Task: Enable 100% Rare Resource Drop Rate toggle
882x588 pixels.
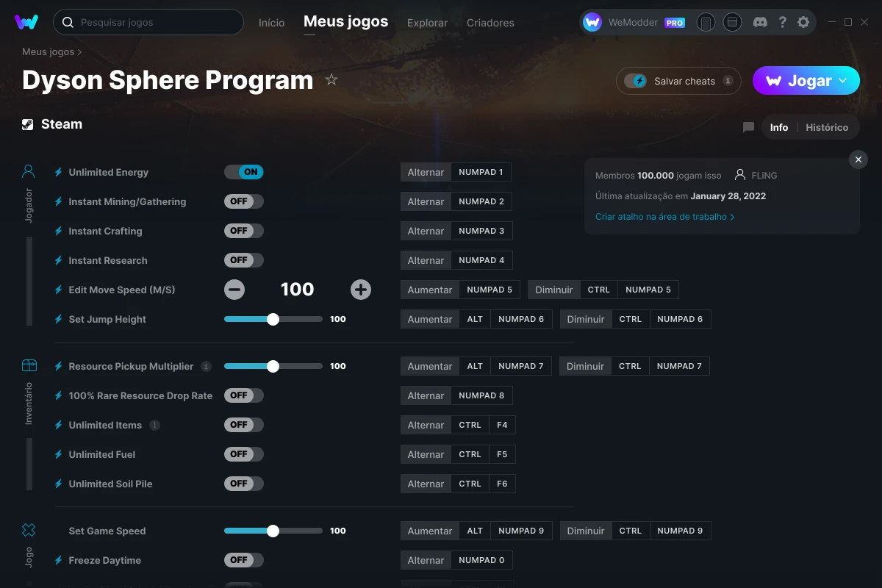Action: click(x=244, y=395)
